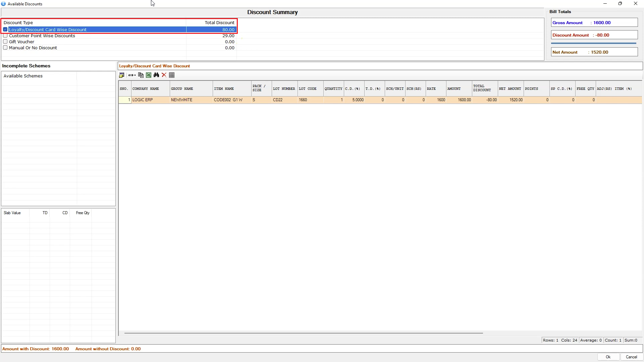
Task: Click the Available Schemes list header
Action: pyautogui.click(x=23, y=76)
